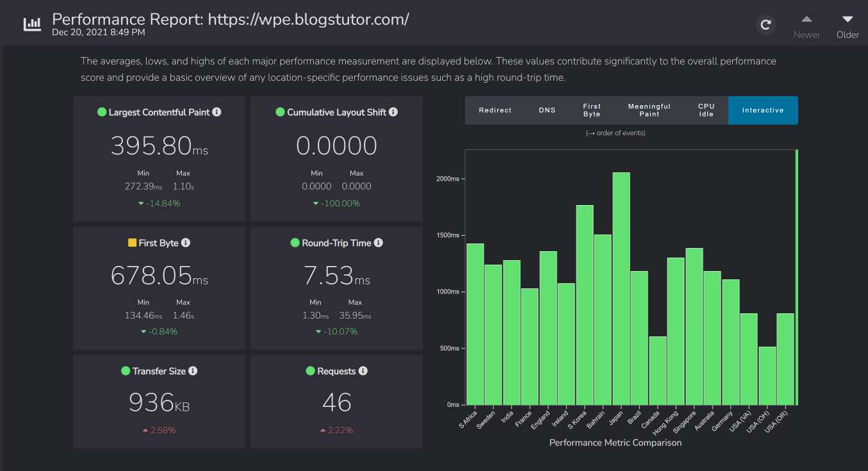Image resolution: width=868 pixels, height=471 pixels.
Task: Click green status dot for Requests
Action: click(311, 371)
